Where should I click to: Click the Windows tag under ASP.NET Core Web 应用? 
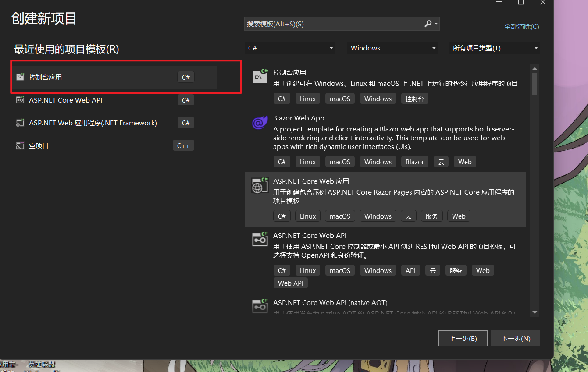tap(378, 216)
